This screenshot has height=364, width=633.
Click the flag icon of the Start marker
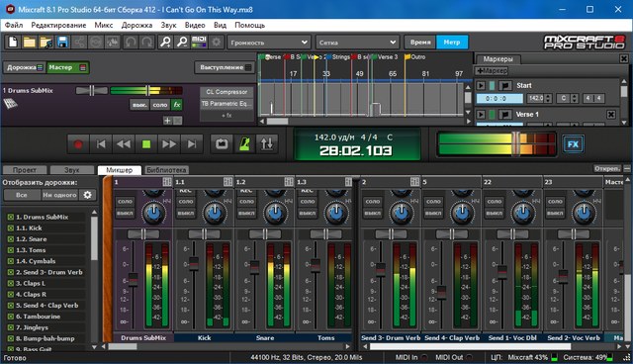coord(504,85)
